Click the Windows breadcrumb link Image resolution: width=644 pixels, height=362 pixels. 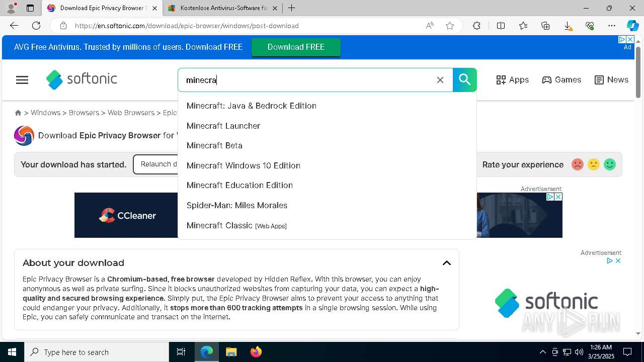pyautogui.click(x=45, y=113)
